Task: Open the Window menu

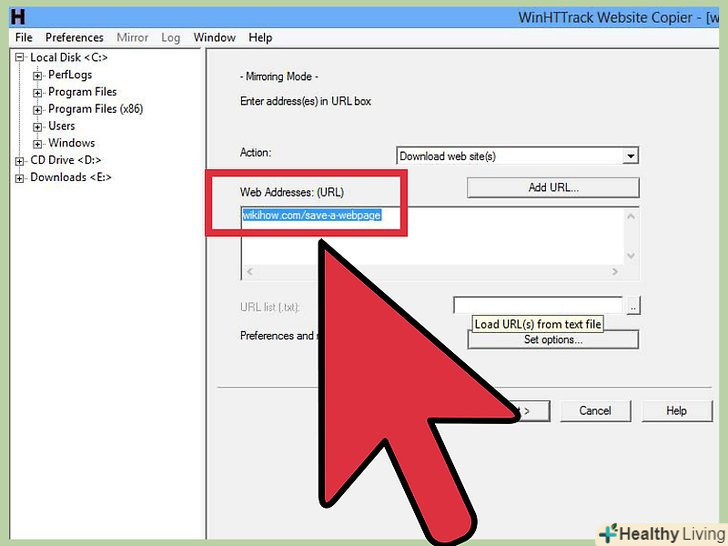Action: click(x=214, y=38)
